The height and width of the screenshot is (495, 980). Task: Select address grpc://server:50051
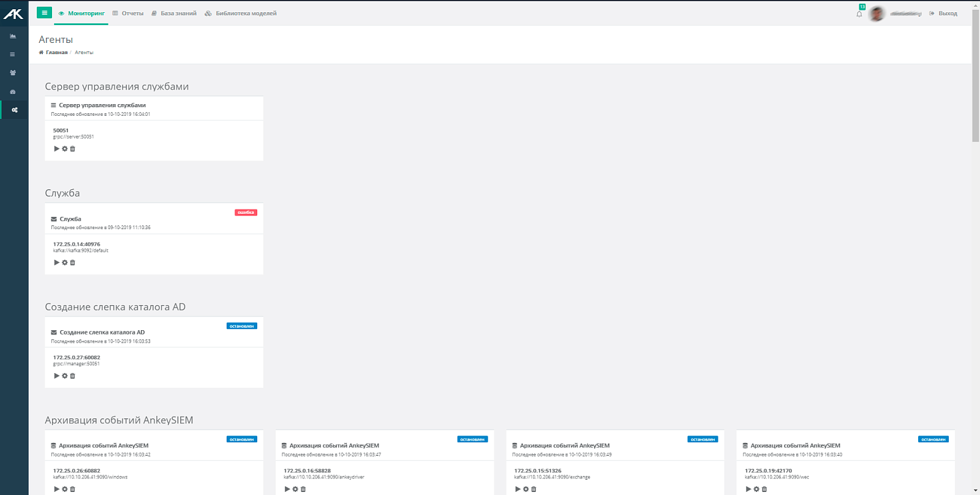73,137
